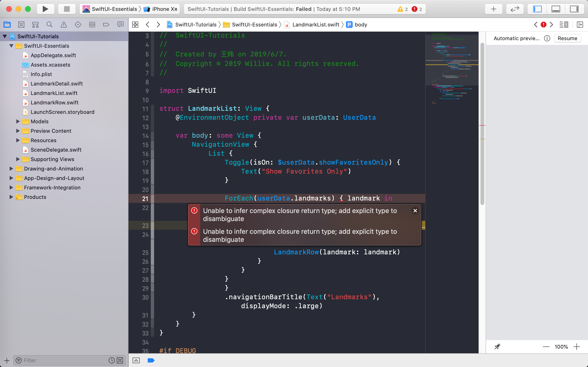
Task: Go back in editor history
Action: tap(147, 25)
